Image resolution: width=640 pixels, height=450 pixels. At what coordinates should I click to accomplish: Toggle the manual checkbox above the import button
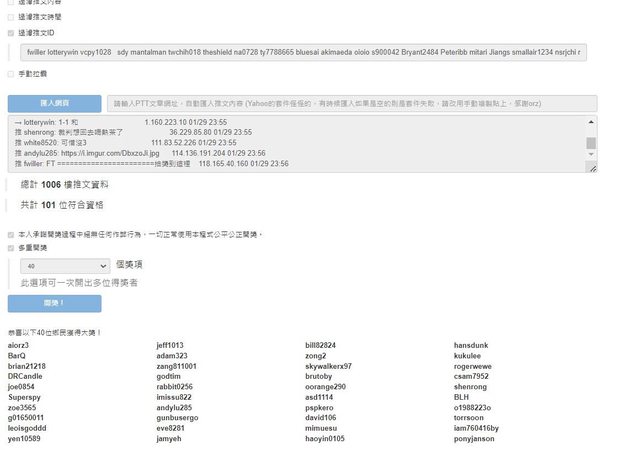click(11, 74)
